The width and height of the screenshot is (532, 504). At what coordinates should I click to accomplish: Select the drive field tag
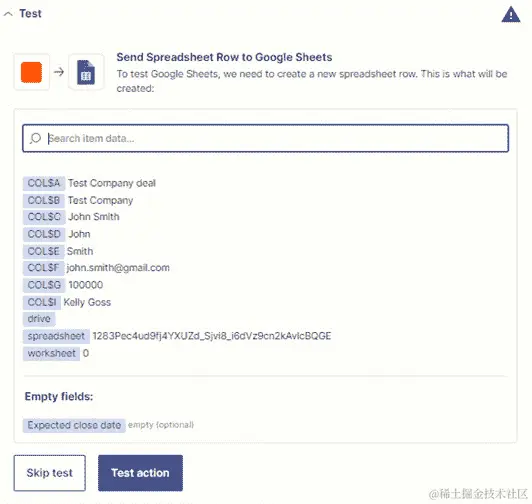(39, 319)
